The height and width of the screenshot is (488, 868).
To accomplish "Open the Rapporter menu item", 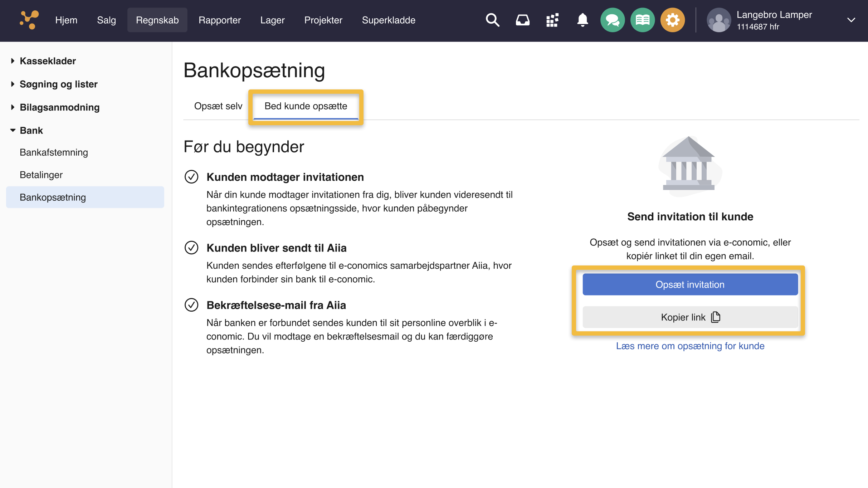I will 220,20.
